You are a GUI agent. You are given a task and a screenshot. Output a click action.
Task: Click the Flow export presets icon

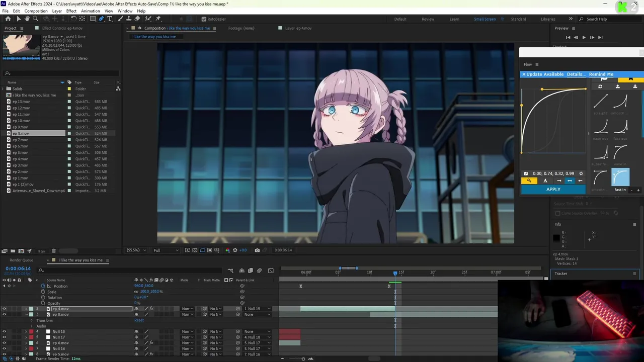(635, 86)
